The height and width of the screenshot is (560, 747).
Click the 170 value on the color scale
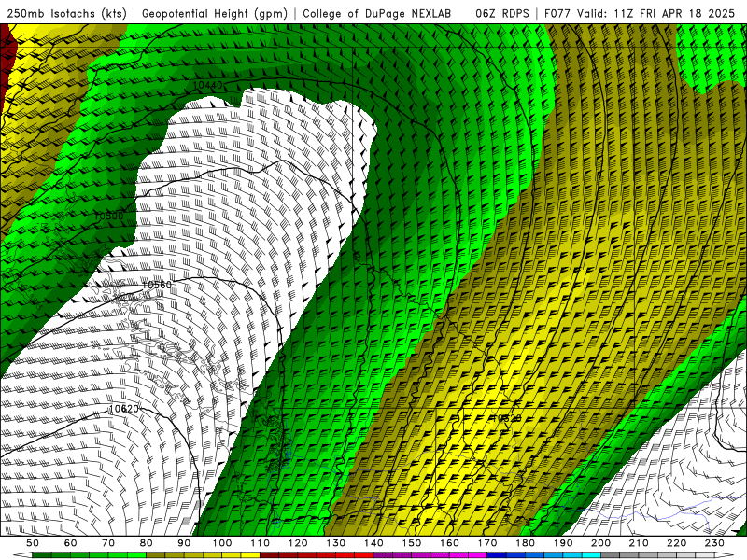(x=486, y=543)
